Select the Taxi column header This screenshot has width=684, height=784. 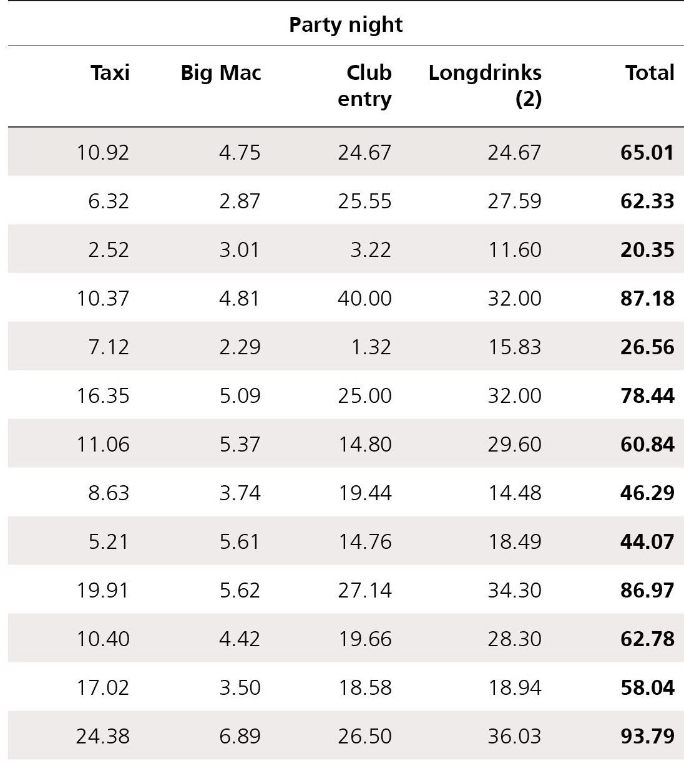pos(110,73)
